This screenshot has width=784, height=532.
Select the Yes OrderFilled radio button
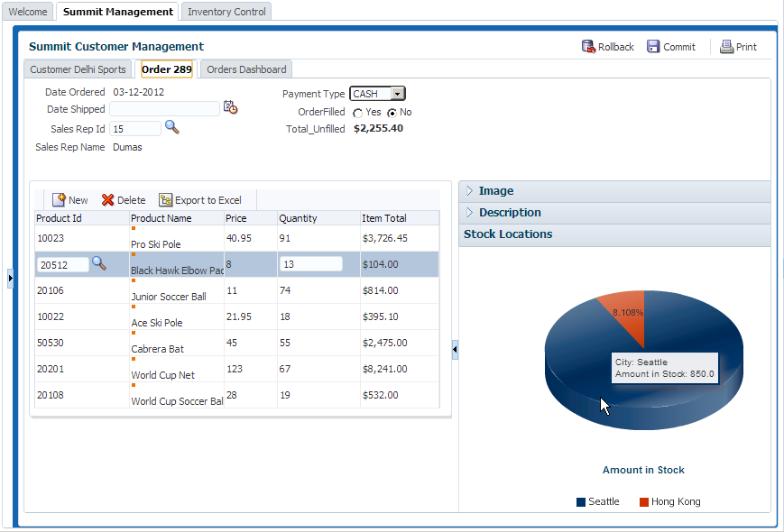pyautogui.click(x=357, y=114)
